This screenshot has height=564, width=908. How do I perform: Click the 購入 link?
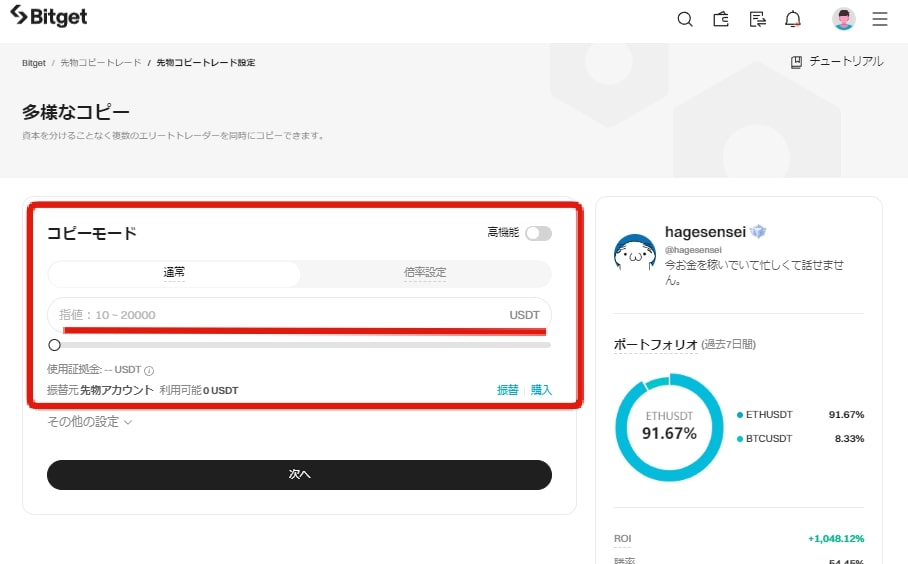(x=541, y=390)
